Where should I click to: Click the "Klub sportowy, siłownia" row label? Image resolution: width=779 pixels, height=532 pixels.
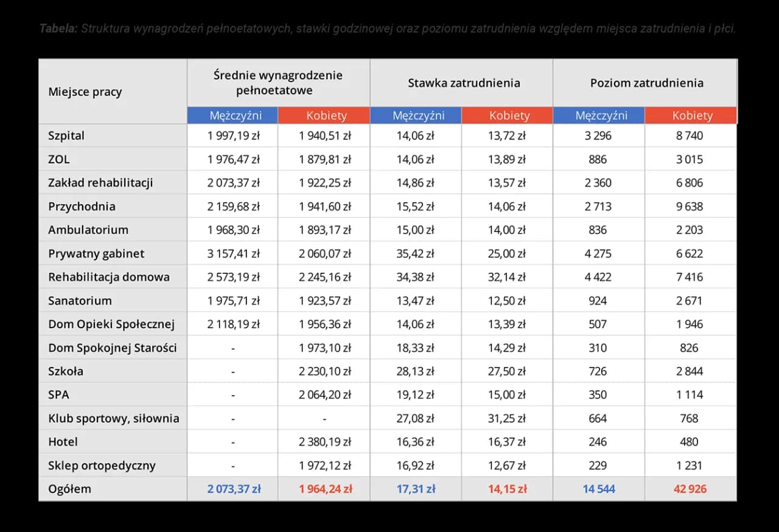(x=114, y=418)
